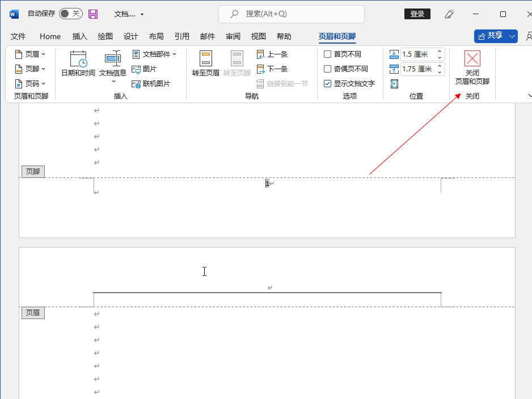Image resolution: width=532 pixels, height=399 pixels.
Task: Click the 1.5 厘米 header distance field
Action: point(417,54)
